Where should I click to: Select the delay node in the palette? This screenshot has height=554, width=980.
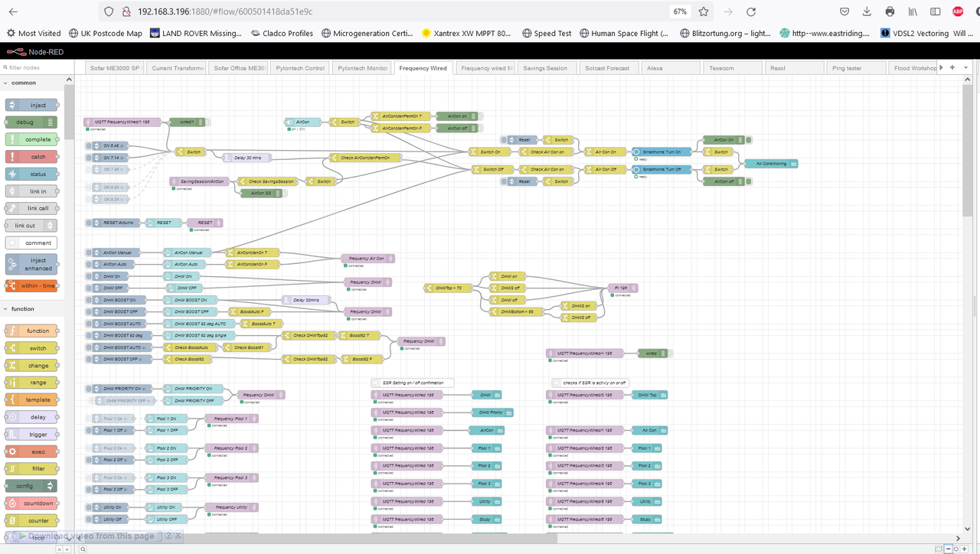tap(31, 416)
